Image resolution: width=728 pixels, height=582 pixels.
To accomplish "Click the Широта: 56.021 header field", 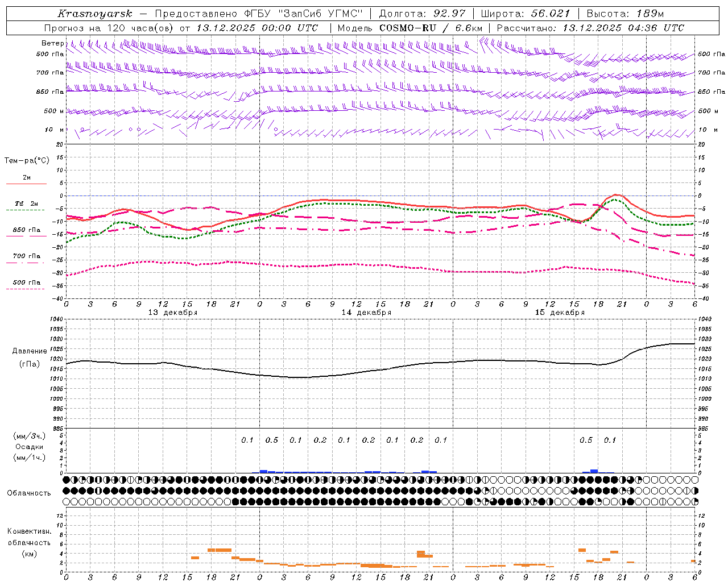I will click(525, 14).
